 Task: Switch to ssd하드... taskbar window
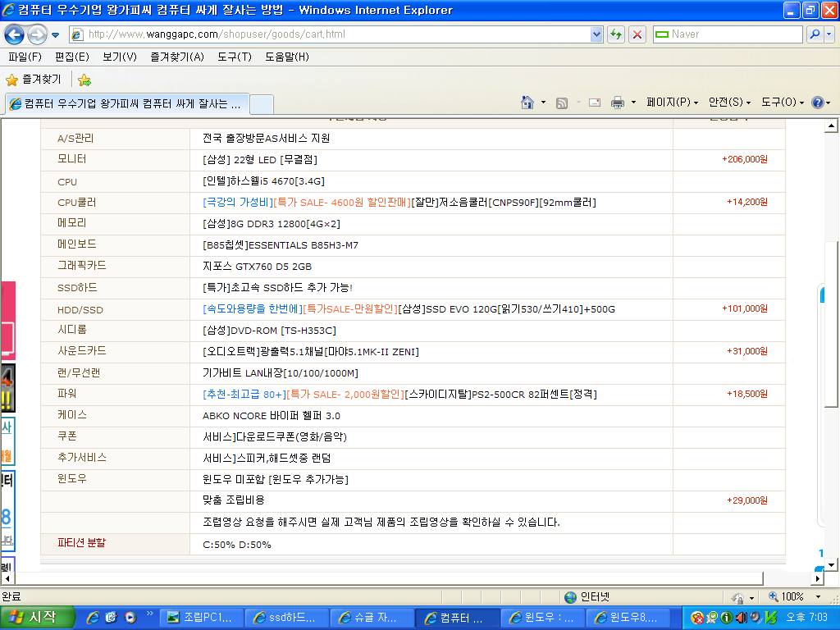[x=286, y=618]
